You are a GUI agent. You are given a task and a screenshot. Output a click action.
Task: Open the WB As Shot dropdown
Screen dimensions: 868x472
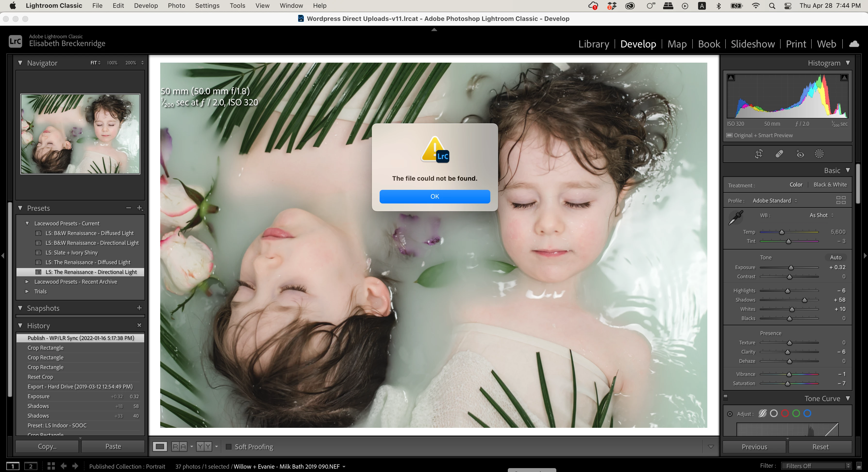821,215
